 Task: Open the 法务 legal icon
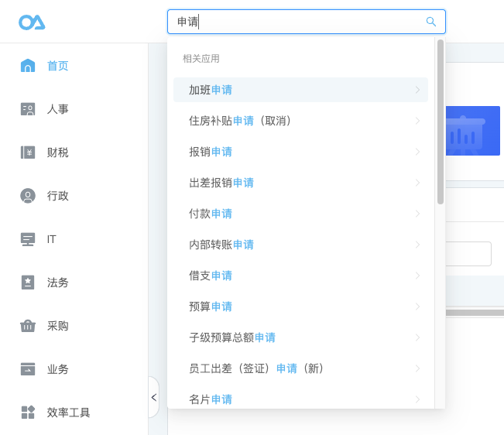pos(28,283)
